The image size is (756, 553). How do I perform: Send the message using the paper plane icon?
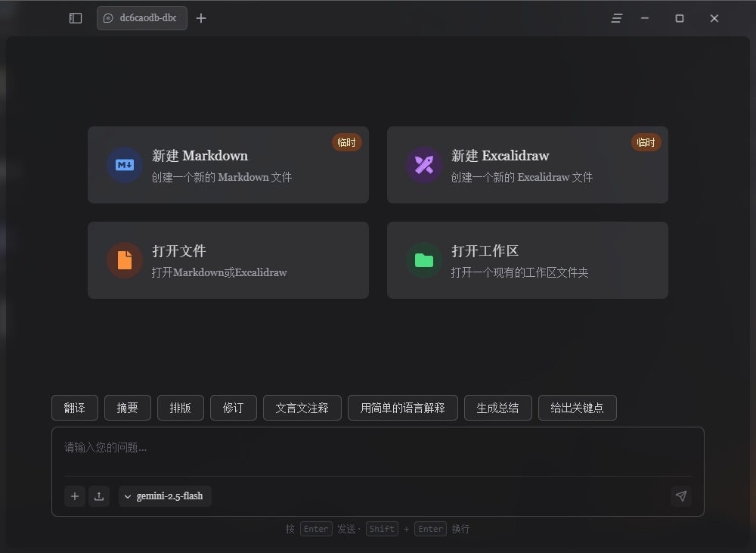(x=681, y=496)
